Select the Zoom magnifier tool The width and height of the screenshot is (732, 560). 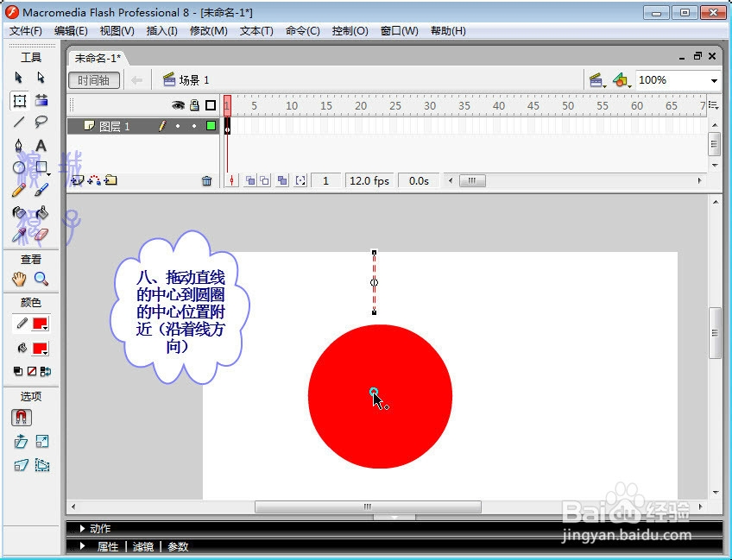[41, 279]
